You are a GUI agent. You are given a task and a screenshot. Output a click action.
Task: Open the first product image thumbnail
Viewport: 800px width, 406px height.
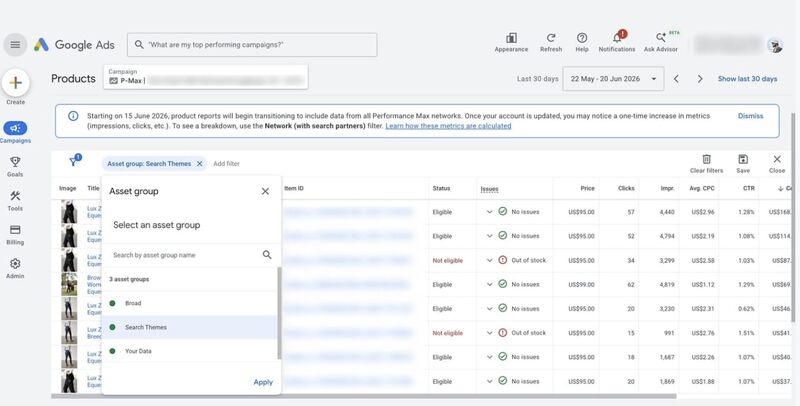(x=69, y=212)
